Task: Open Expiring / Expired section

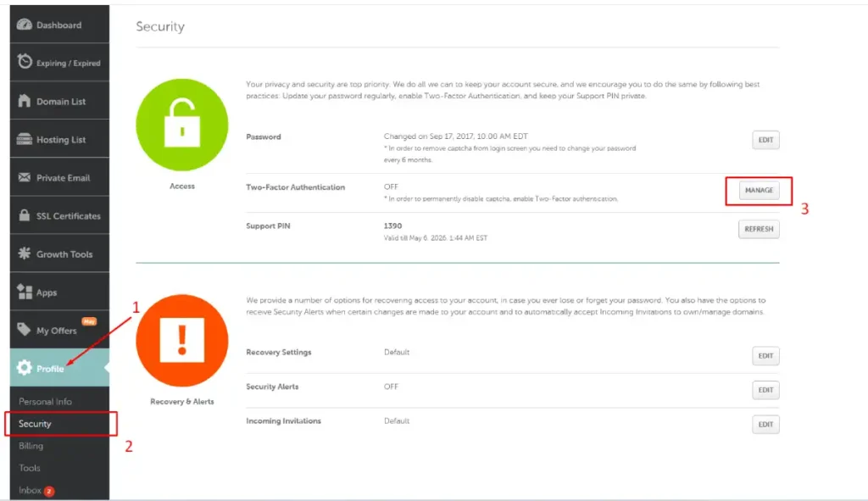Action: pyautogui.click(x=60, y=63)
